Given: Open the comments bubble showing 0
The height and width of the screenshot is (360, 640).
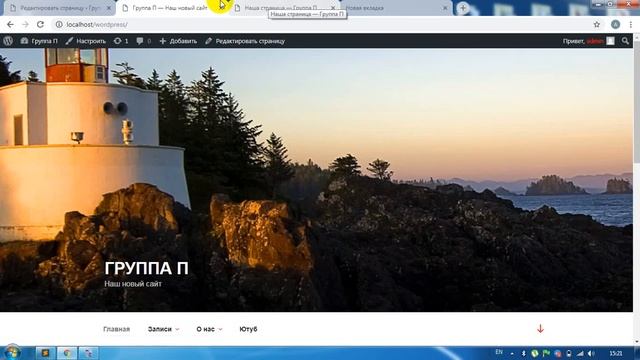Looking at the screenshot, I should 144,41.
